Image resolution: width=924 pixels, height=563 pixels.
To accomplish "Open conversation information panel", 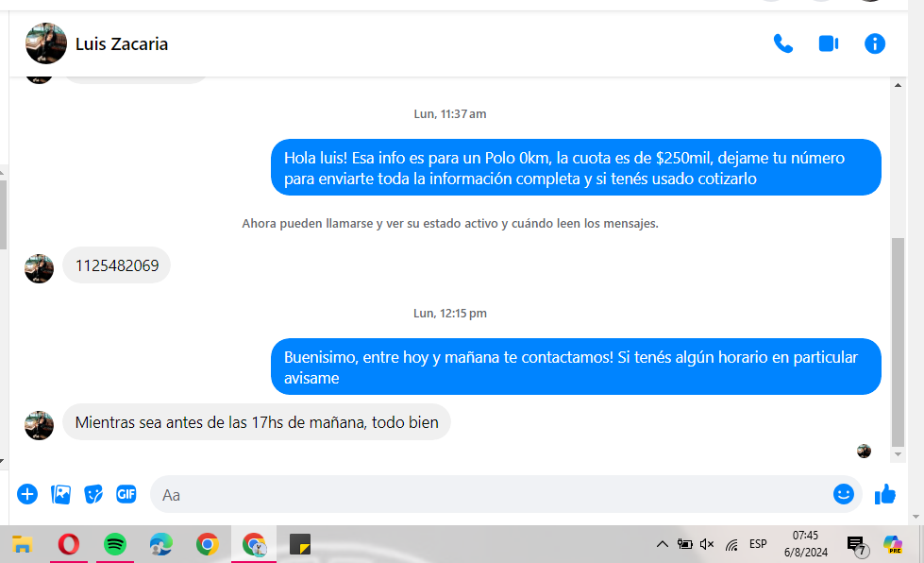I will coord(875,43).
